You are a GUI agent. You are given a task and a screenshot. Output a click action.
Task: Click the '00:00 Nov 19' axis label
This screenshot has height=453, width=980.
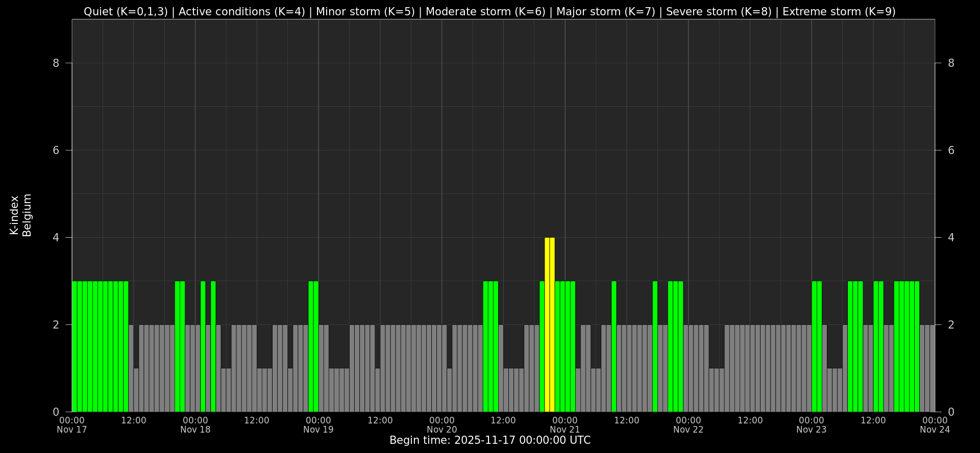point(318,425)
